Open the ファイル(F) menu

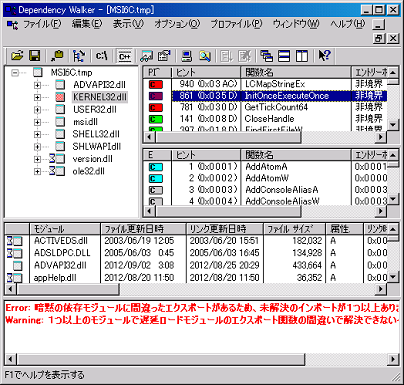[42, 24]
